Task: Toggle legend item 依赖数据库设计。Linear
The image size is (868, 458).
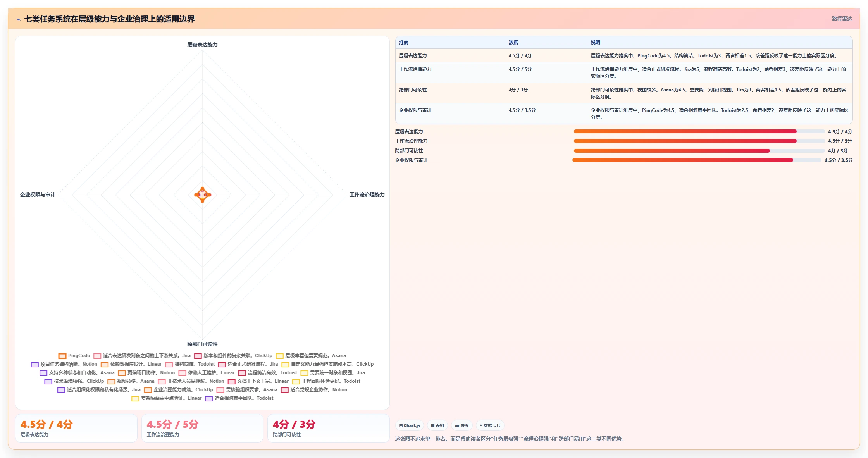Action: (131, 364)
